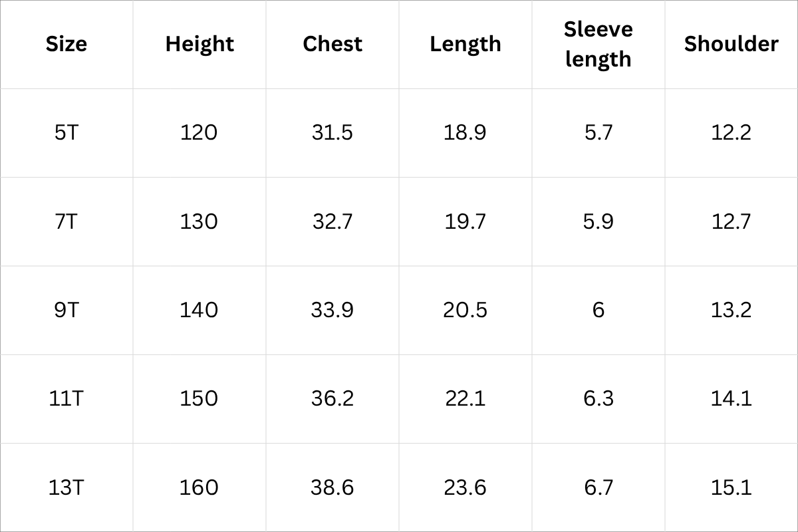Screen dimensions: 798x532
Task: Select the height value 150
Action: pyautogui.click(x=199, y=398)
